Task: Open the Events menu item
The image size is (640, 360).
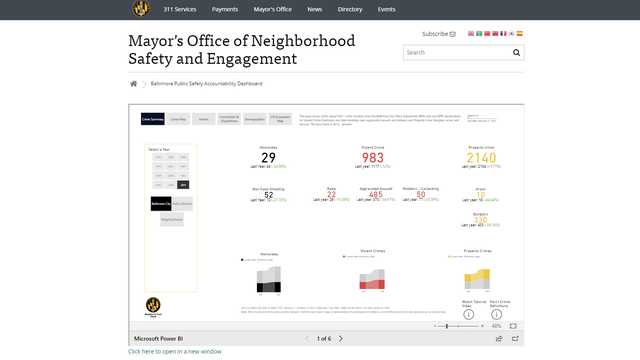Action: point(386,9)
